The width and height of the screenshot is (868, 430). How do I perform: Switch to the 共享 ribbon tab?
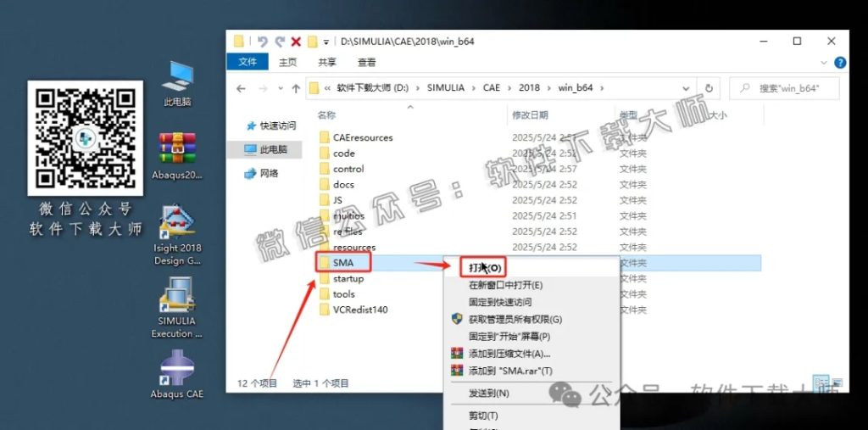click(x=326, y=62)
